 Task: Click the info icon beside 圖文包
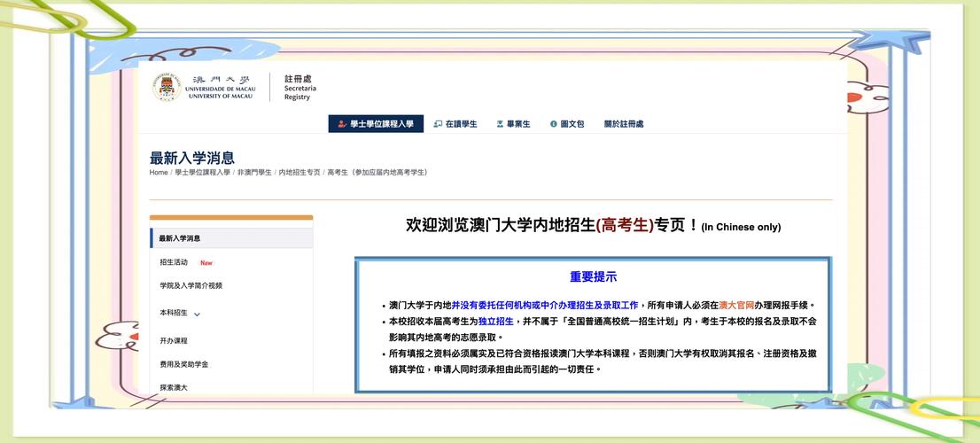tap(553, 124)
